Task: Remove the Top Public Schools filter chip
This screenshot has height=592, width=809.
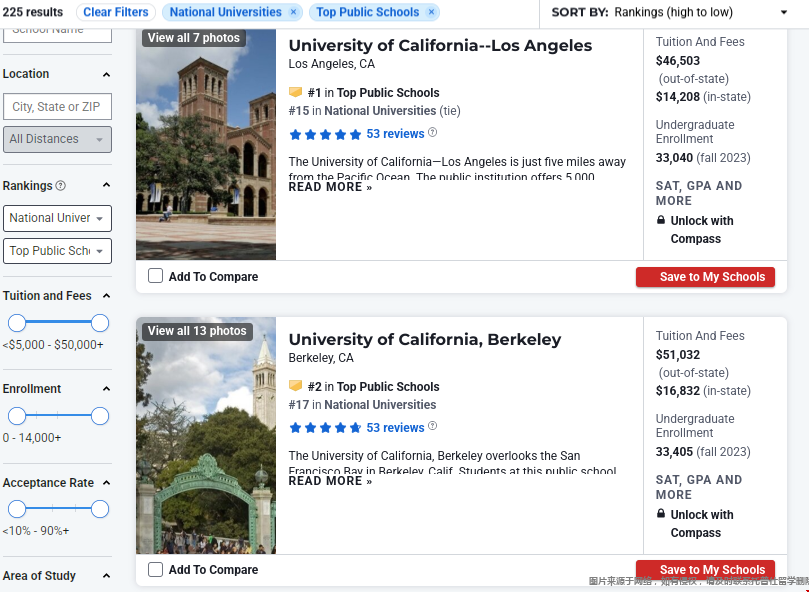Action: tap(431, 12)
